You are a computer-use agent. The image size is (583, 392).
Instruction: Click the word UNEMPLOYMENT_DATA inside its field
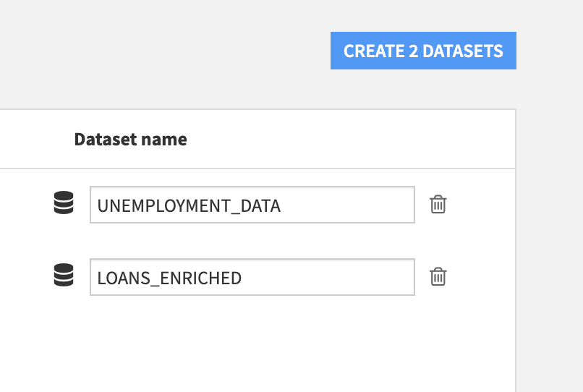tap(189, 206)
